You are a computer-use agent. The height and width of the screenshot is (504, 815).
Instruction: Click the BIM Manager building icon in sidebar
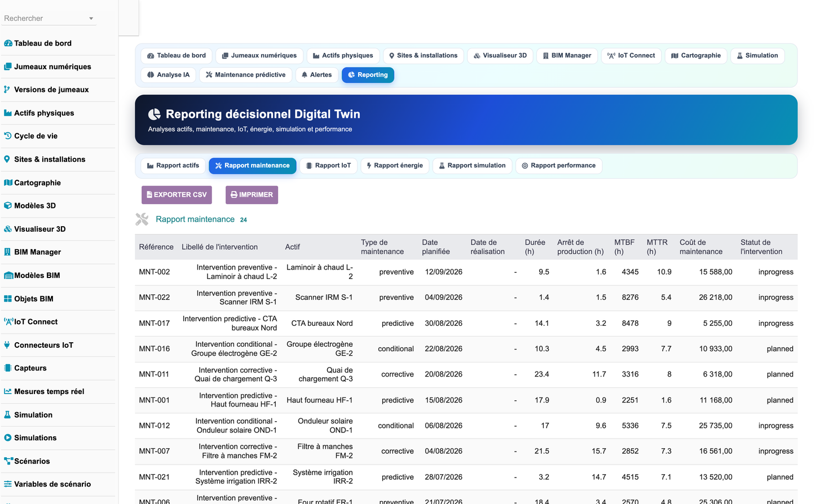pos(7,252)
